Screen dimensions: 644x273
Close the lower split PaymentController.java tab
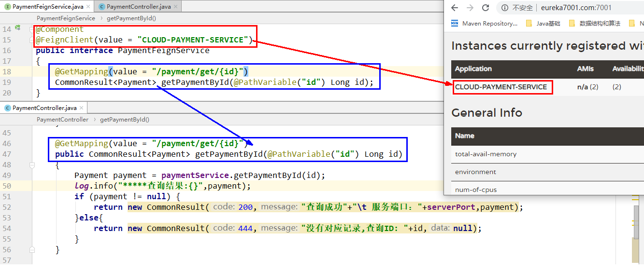[82, 108]
